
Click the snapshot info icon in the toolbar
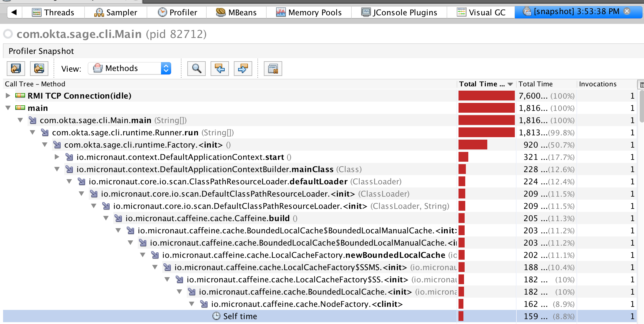[x=273, y=69]
